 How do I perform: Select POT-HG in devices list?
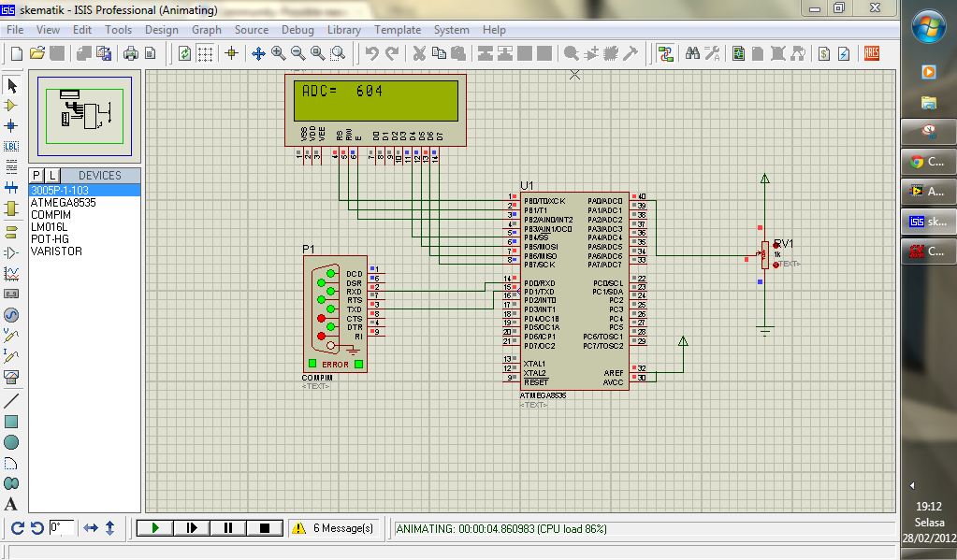[84, 239]
